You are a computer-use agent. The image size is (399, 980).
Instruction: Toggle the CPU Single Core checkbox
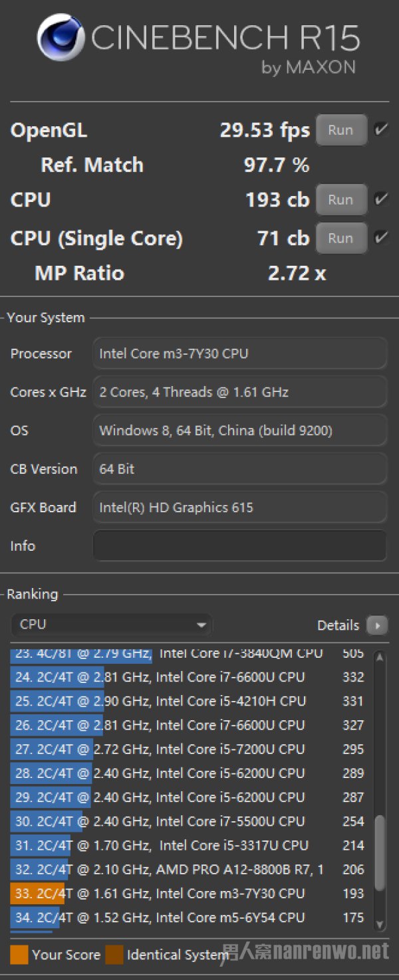coord(382,238)
